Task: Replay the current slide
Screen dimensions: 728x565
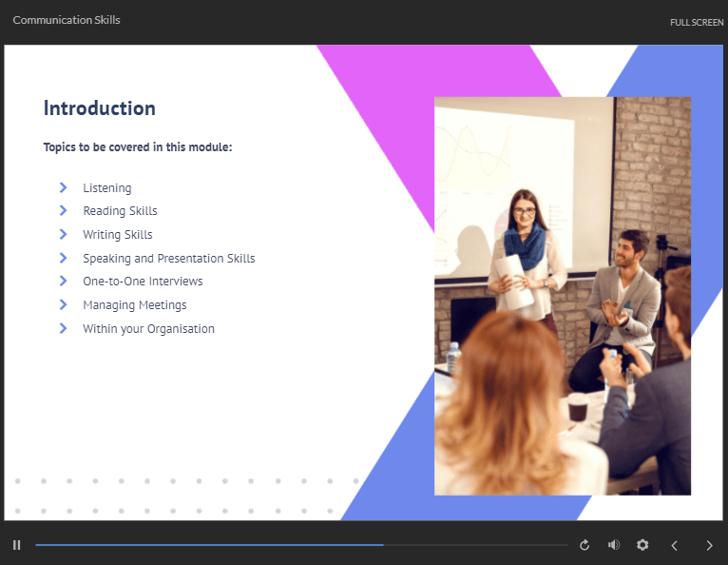Action: point(584,545)
